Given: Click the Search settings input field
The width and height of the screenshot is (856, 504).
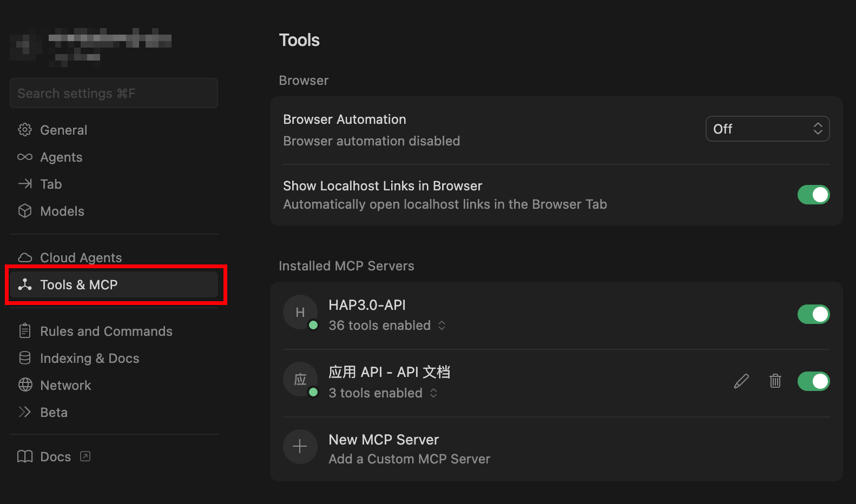Looking at the screenshot, I should click(114, 94).
